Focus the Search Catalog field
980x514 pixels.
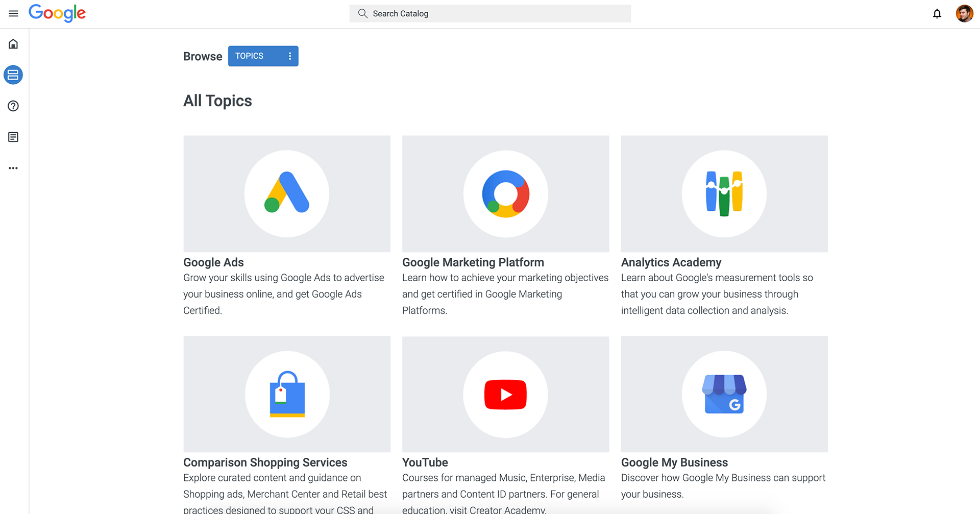point(490,14)
